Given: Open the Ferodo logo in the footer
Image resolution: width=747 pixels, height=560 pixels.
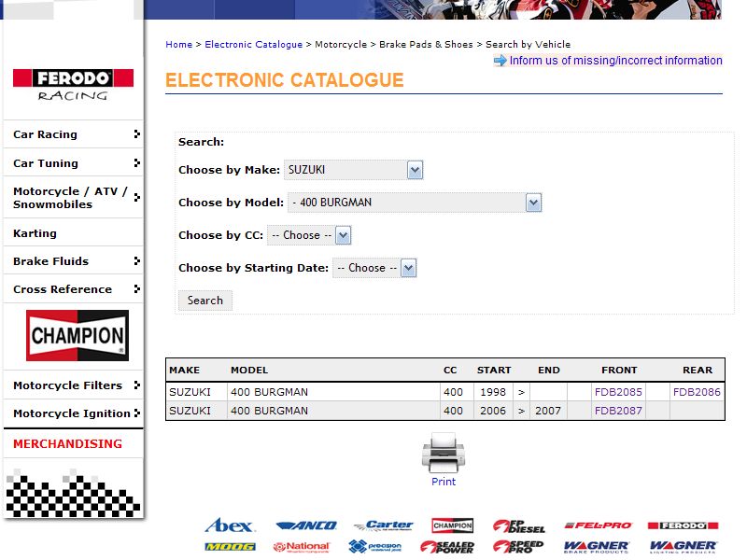Looking at the screenshot, I should point(683,525).
